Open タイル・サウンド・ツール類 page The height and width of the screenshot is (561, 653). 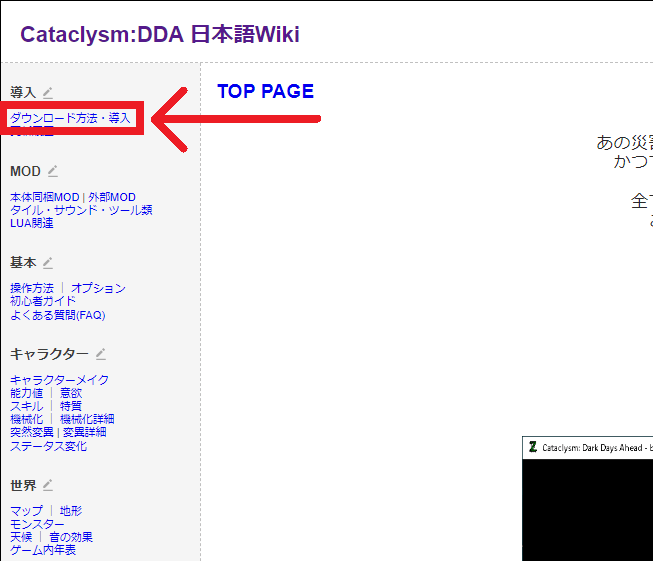81,210
